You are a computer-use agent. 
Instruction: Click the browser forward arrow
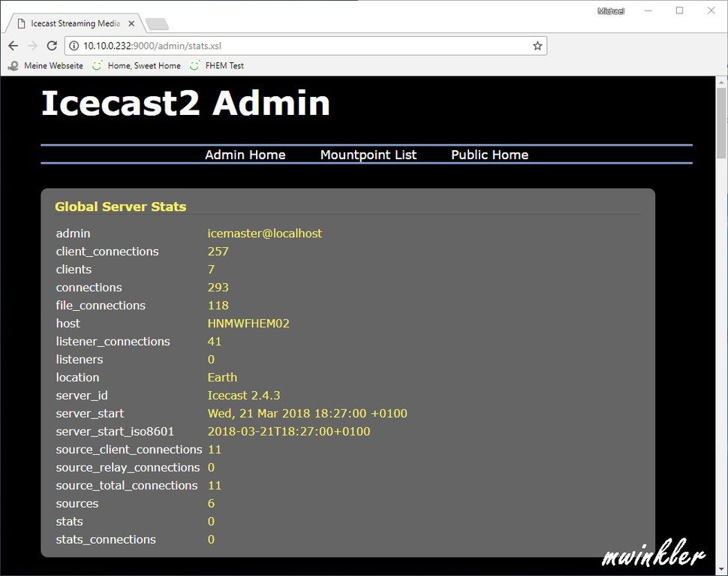click(x=32, y=46)
